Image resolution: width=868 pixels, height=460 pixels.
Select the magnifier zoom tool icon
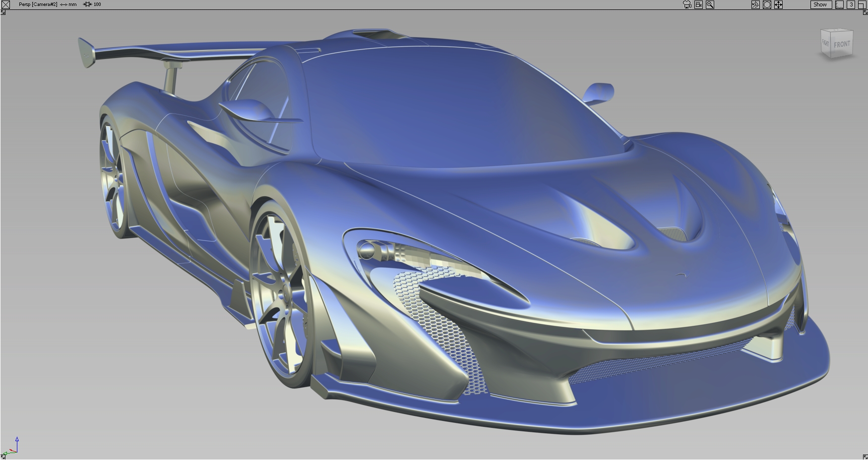tap(710, 4)
